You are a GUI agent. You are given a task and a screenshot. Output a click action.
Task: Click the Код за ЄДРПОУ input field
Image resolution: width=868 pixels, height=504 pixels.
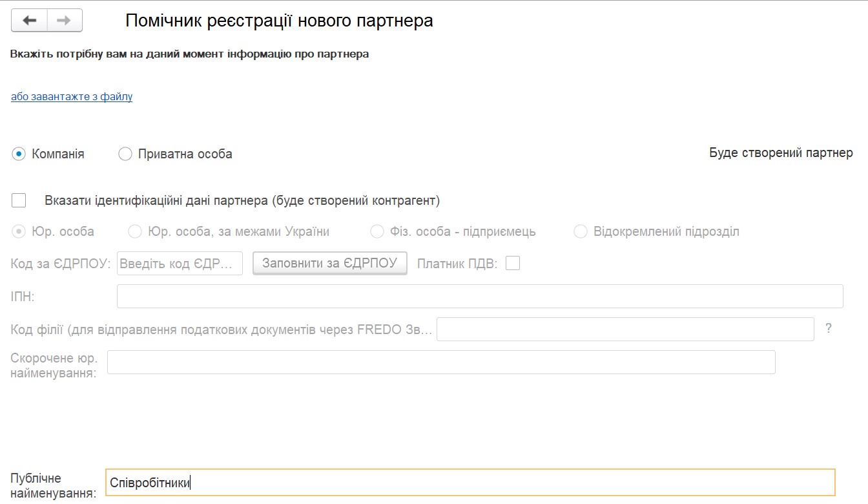pos(180,264)
